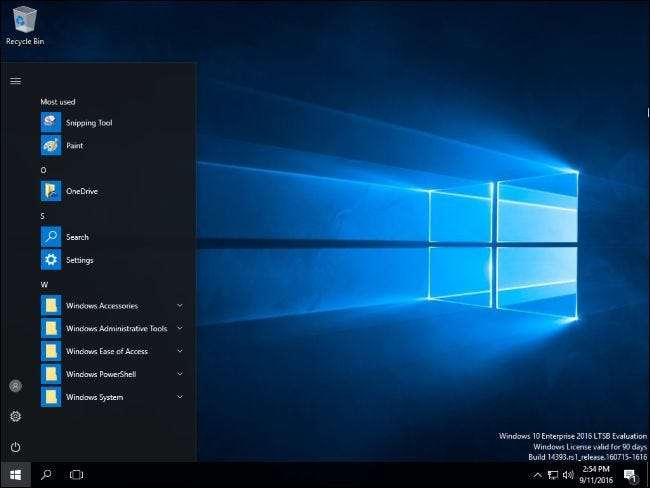650x488 pixels.
Task: Open the Search app entry
Action: 76,237
